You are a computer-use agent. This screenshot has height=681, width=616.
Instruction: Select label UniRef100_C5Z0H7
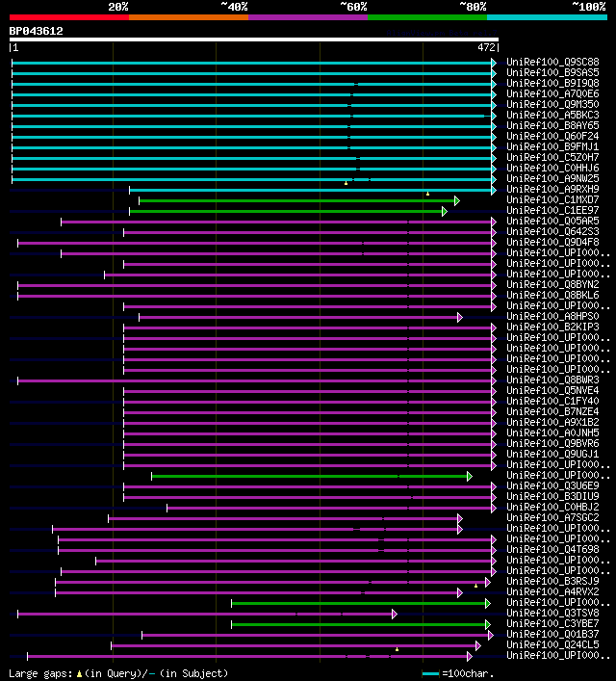(552, 157)
